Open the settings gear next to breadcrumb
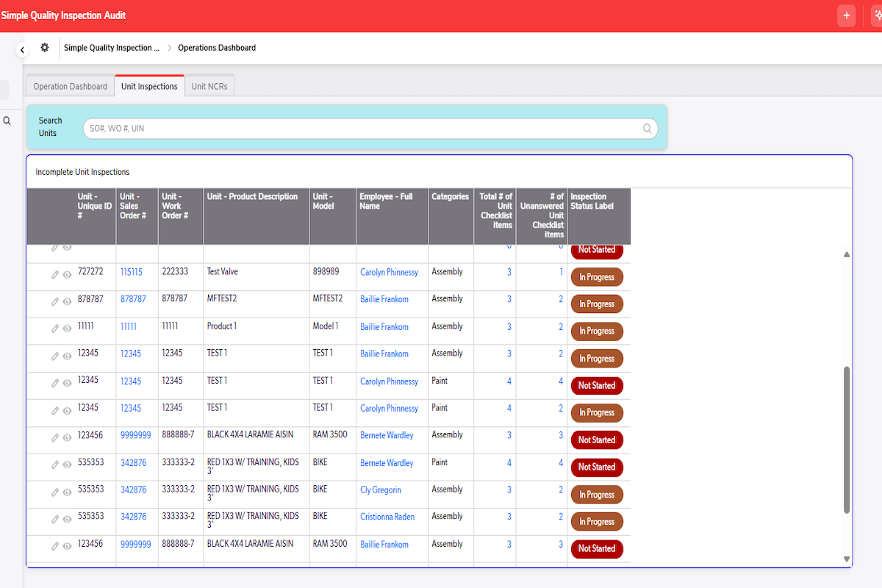 45,48
